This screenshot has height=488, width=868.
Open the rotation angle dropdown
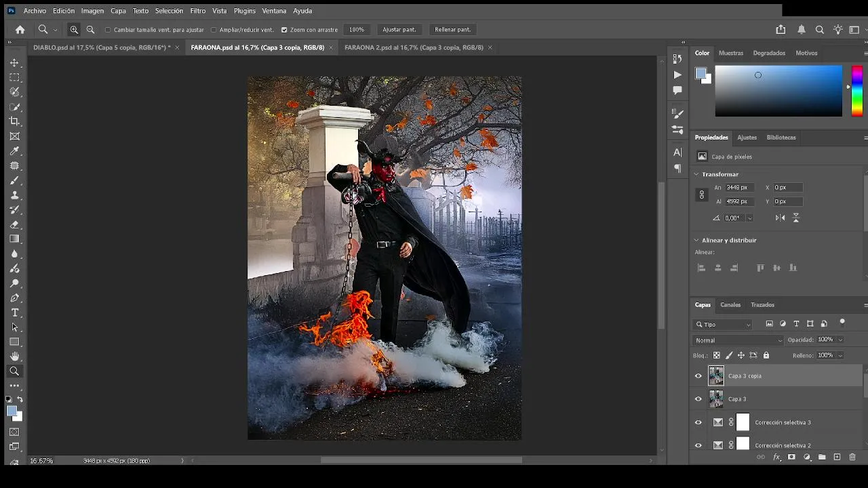point(749,218)
